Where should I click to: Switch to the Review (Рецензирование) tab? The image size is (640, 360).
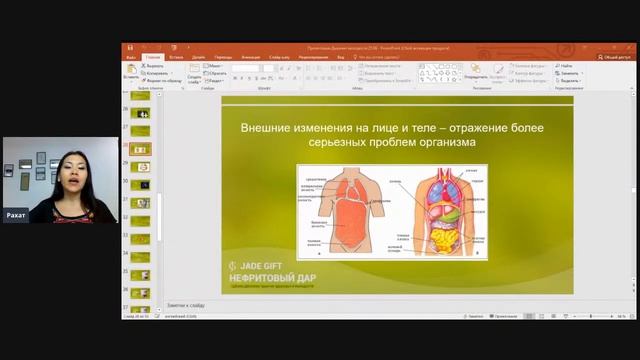pyautogui.click(x=313, y=58)
